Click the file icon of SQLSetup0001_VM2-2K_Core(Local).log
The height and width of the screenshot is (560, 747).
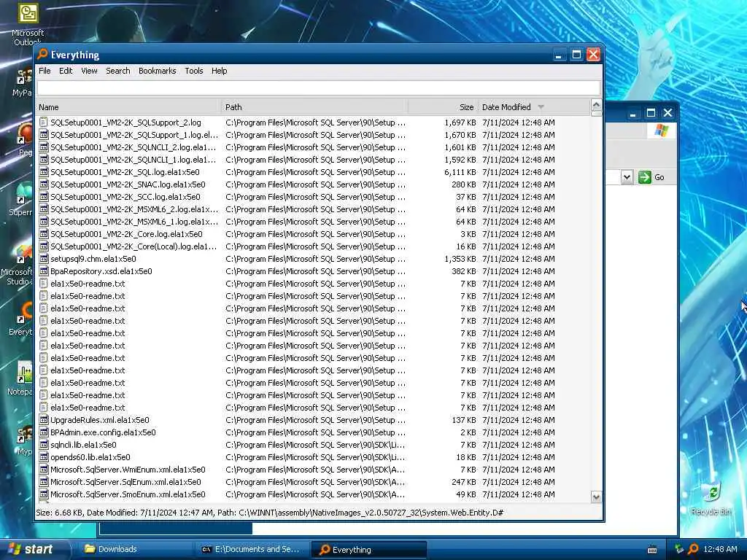point(44,246)
